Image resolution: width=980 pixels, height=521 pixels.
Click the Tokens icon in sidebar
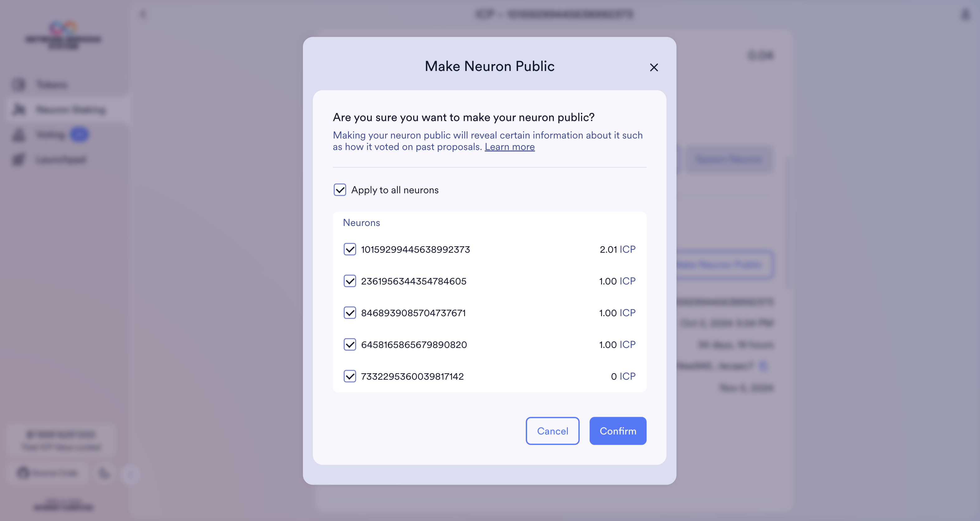19,84
